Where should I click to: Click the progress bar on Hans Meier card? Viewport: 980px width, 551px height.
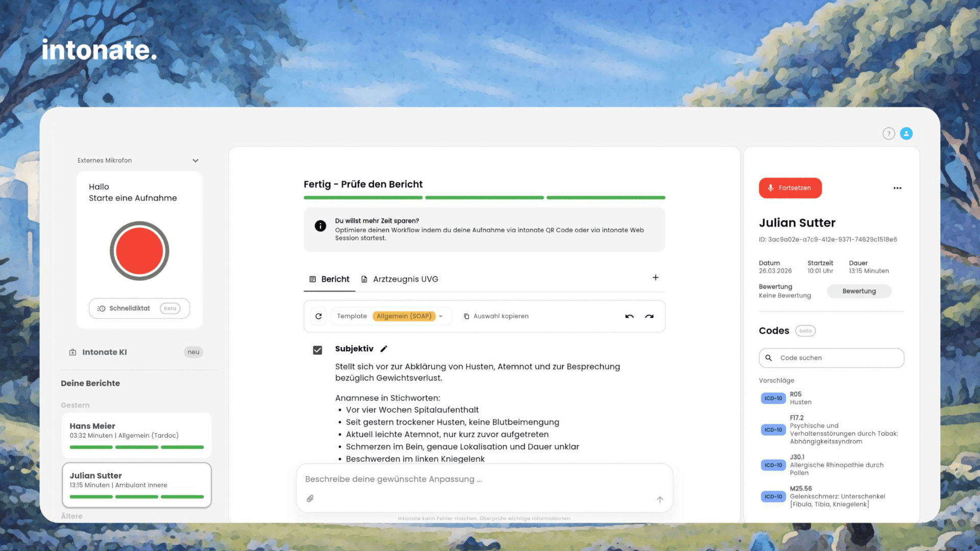click(x=137, y=447)
